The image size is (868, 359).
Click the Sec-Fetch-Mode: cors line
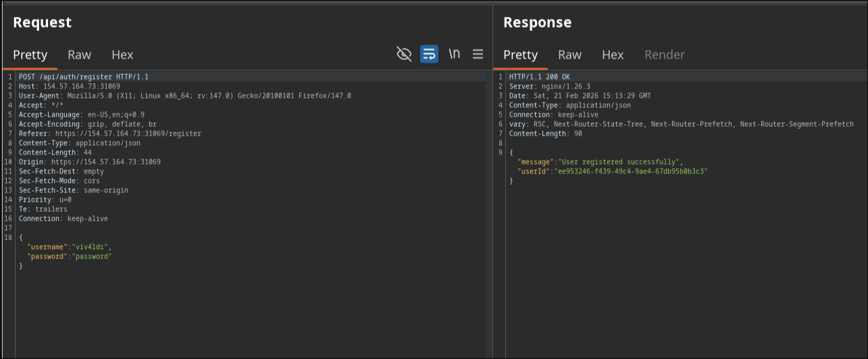pyautogui.click(x=59, y=181)
